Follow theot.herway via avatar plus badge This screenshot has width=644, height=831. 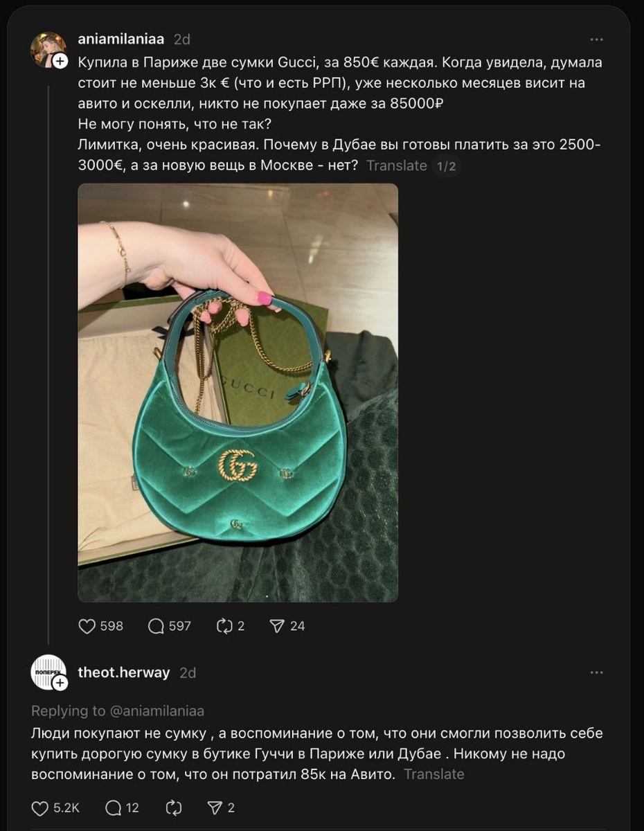pyautogui.click(x=60, y=683)
